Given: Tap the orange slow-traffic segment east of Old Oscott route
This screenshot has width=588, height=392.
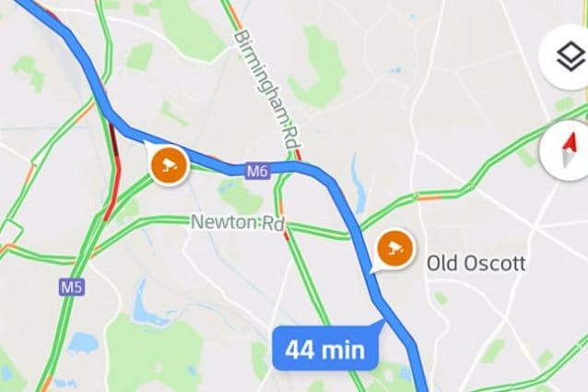Looking at the screenshot, I should click(x=429, y=197).
